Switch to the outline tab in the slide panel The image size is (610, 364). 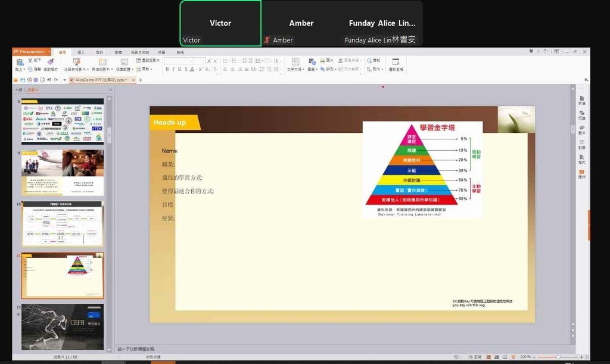coord(18,90)
